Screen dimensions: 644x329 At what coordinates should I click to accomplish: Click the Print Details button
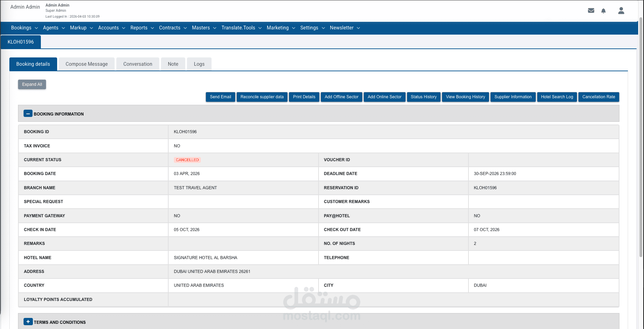pos(304,97)
